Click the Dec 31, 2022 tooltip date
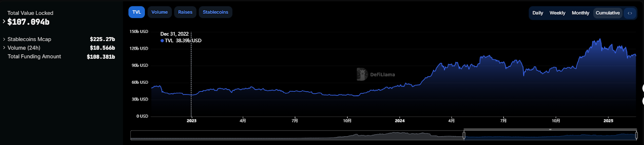The image size is (644, 145). (174, 34)
